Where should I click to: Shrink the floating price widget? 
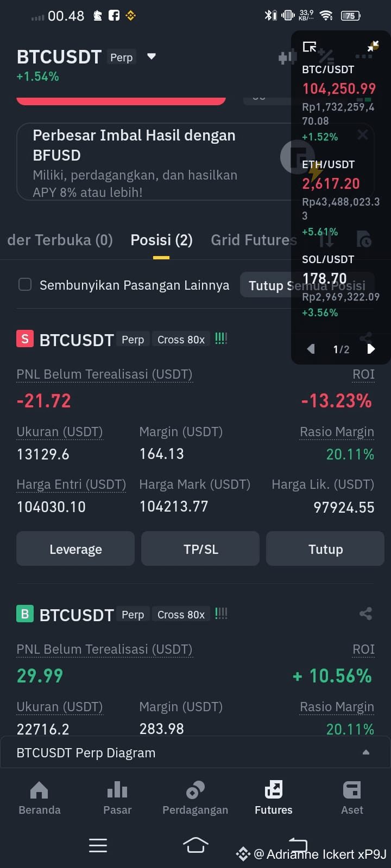click(373, 47)
